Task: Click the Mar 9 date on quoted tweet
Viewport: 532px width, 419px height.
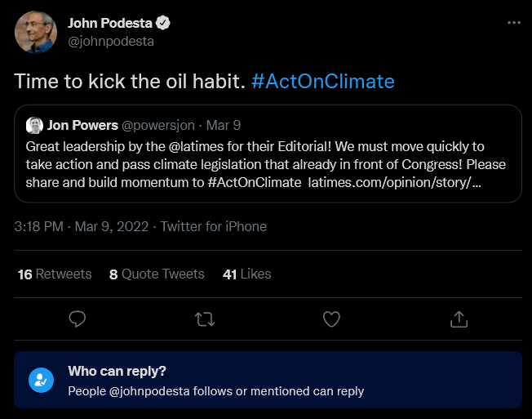Action: 224,125
